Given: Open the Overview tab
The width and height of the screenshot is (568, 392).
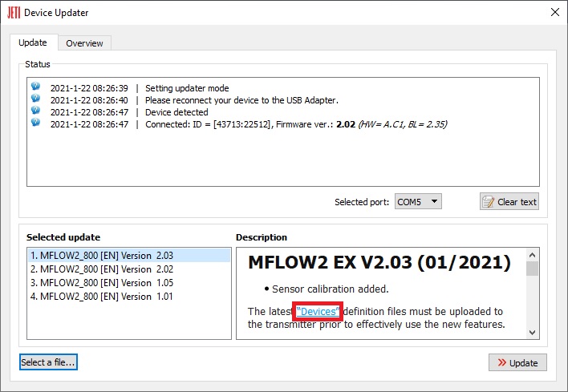Looking at the screenshot, I should 84,43.
